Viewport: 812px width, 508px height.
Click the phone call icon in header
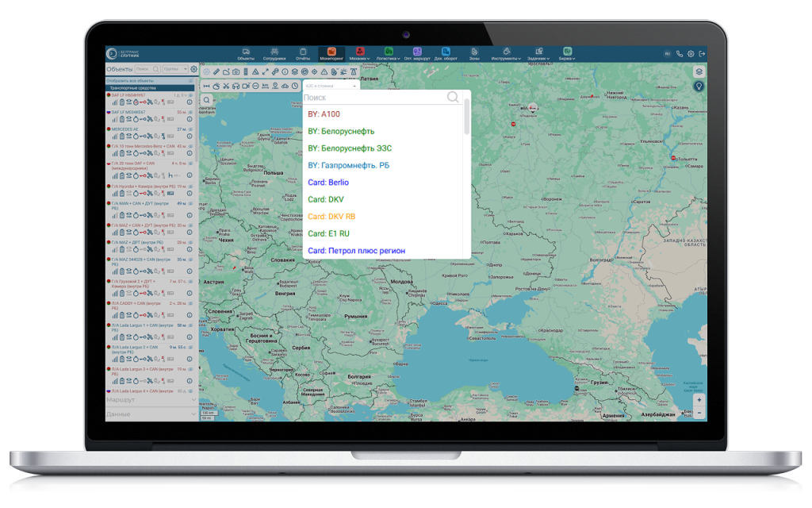pos(680,54)
